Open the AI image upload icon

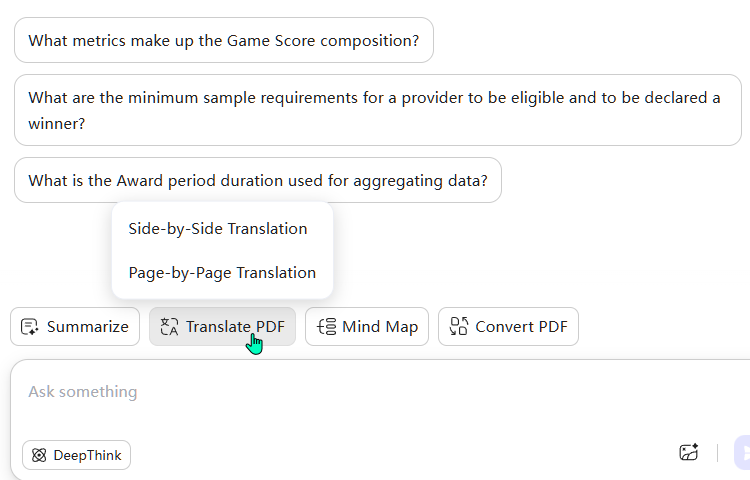(x=688, y=453)
